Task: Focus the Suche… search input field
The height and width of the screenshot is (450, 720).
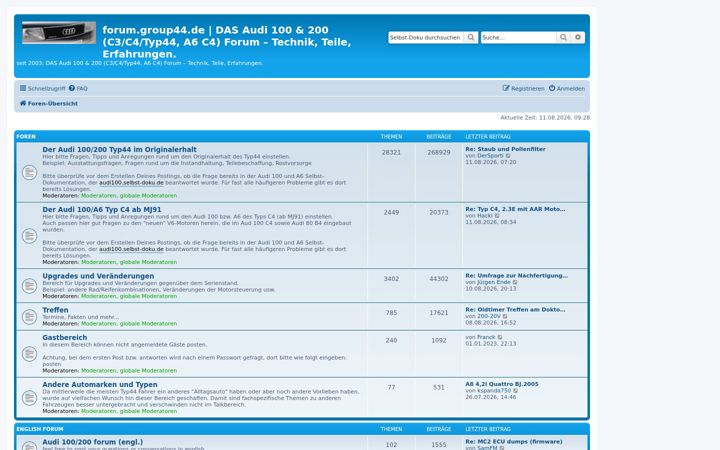Action: tap(518, 38)
